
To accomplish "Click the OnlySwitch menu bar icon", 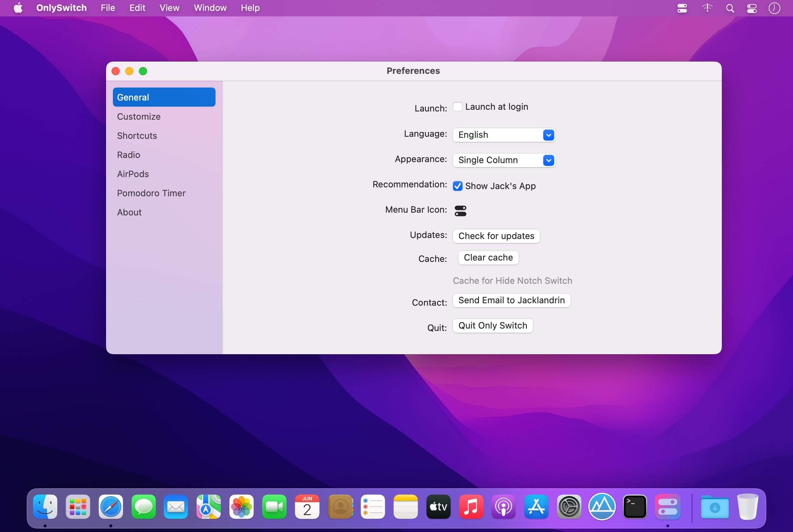I will (682, 8).
